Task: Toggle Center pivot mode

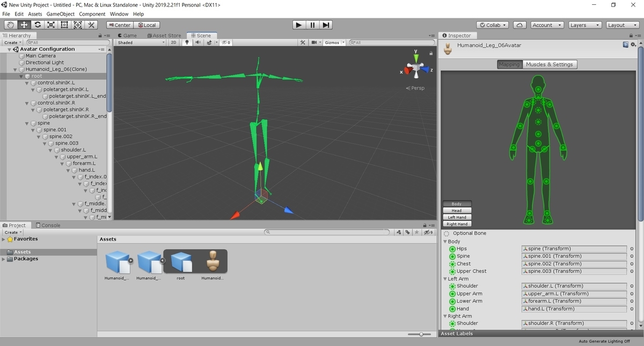Action: (119, 25)
